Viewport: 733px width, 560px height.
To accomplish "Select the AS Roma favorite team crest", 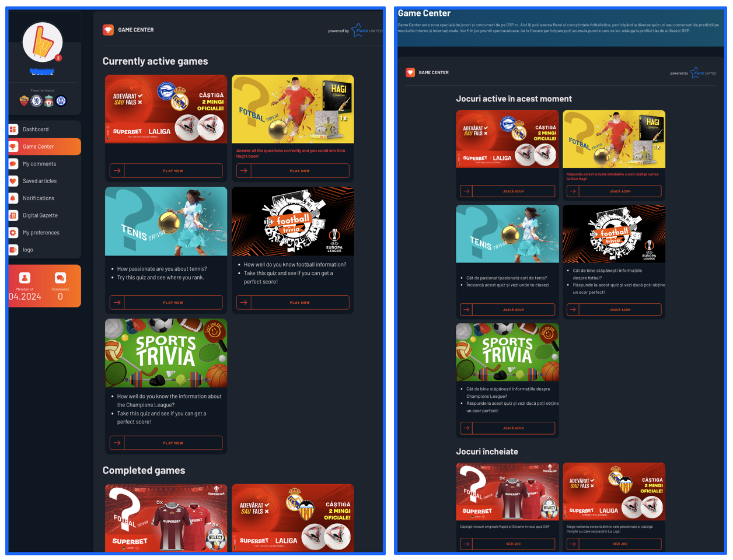I will click(x=24, y=101).
